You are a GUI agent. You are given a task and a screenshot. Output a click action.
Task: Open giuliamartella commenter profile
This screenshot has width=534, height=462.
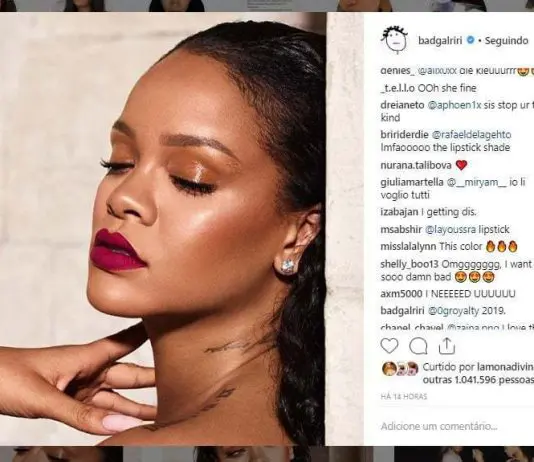[412, 183]
